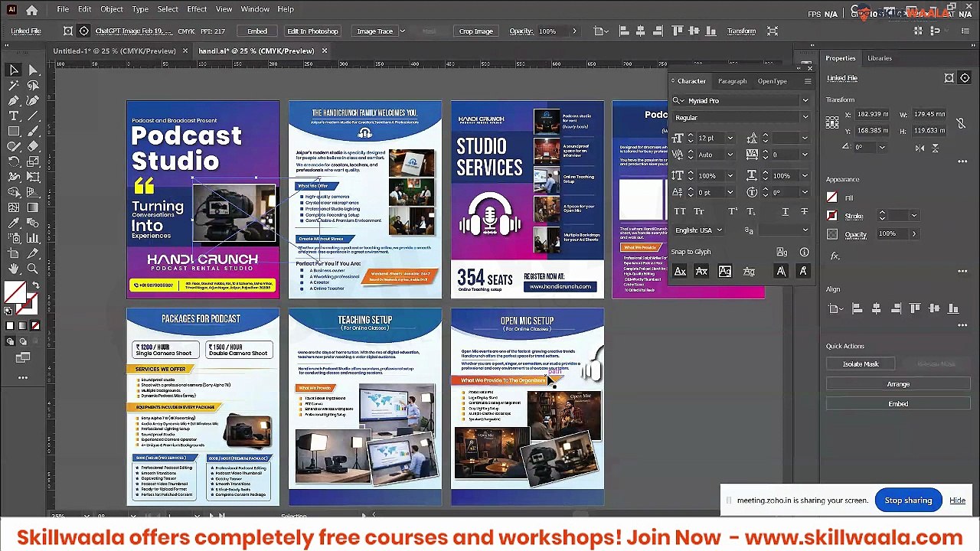Toggle Superscript in Character panel
Image resolution: width=980 pixels, height=551 pixels.
[732, 211]
